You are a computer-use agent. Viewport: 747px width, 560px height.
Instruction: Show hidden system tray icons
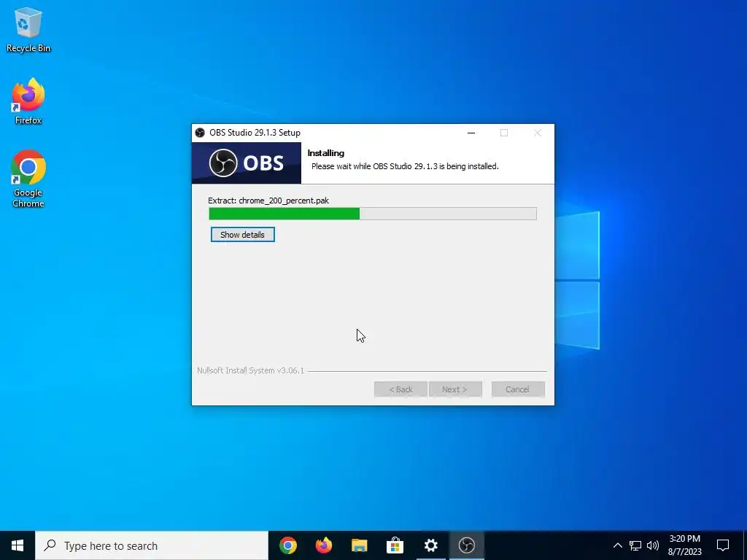[x=617, y=545]
